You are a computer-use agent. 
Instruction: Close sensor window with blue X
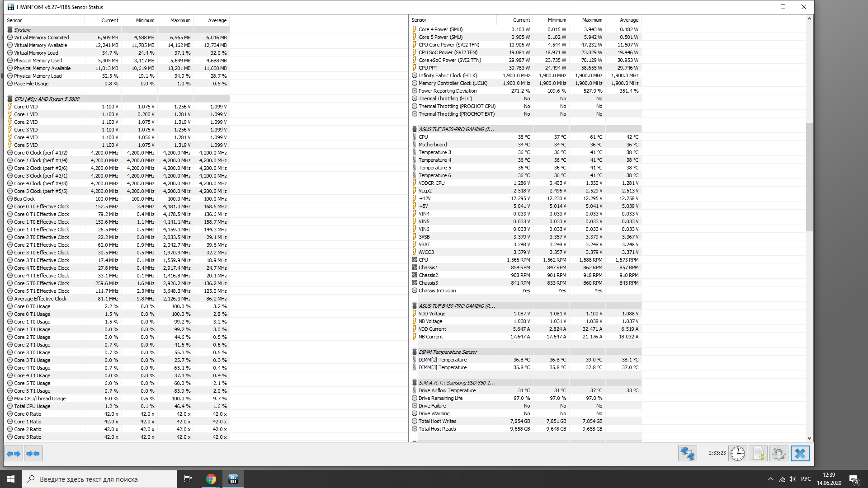(x=800, y=454)
